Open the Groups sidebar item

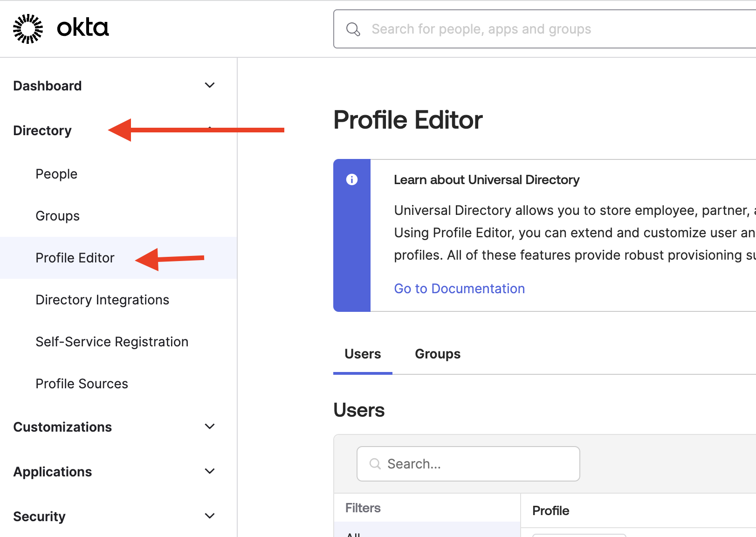[x=58, y=216]
